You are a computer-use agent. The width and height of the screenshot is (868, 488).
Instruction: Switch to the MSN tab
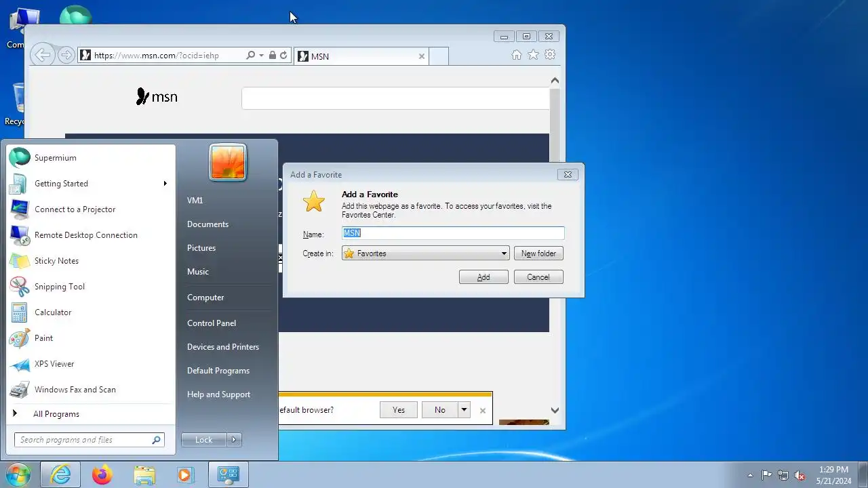(x=362, y=56)
